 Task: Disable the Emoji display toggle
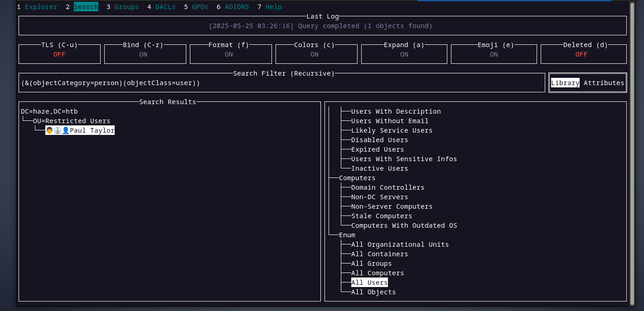(x=494, y=54)
